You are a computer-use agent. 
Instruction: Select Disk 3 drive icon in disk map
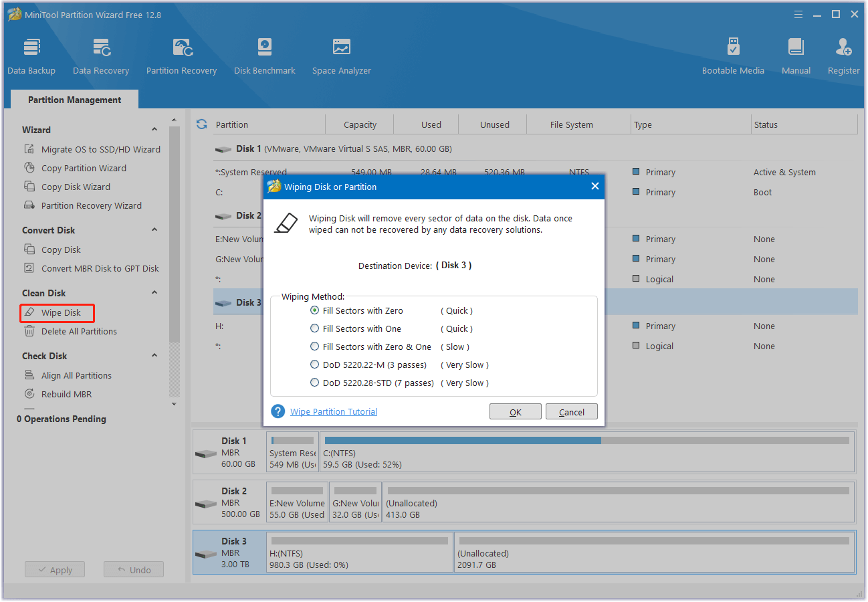click(x=206, y=554)
